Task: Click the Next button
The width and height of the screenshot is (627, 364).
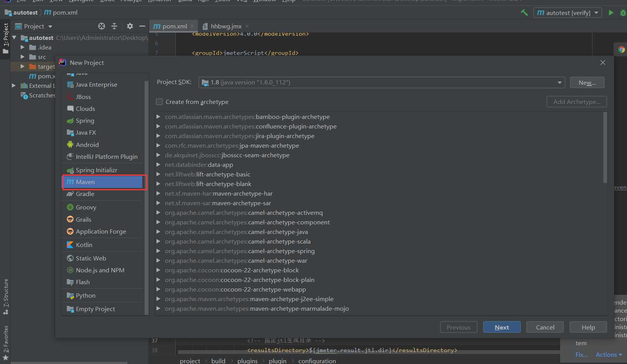Action: click(x=502, y=327)
